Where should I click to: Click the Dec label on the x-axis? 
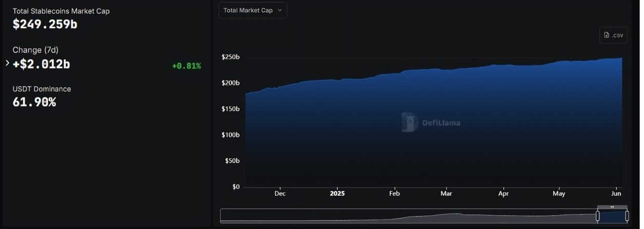click(x=280, y=194)
